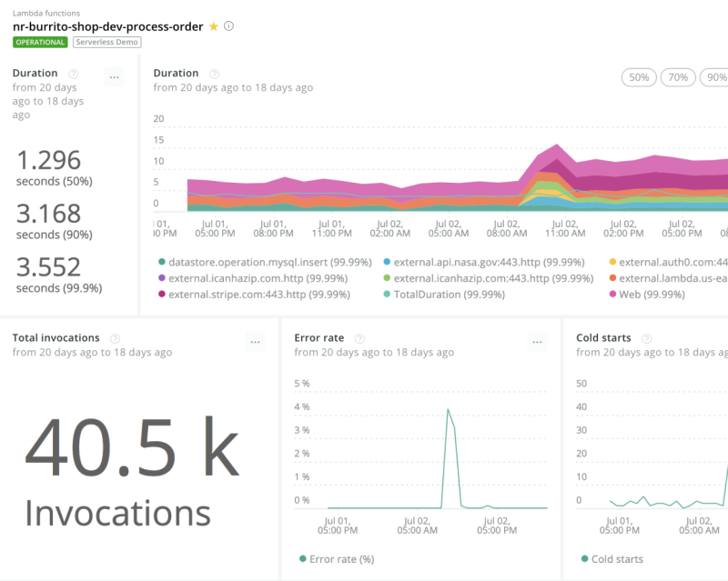Click the info icon beside the star
This screenshot has width=728, height=581.
tap(229, 26)
